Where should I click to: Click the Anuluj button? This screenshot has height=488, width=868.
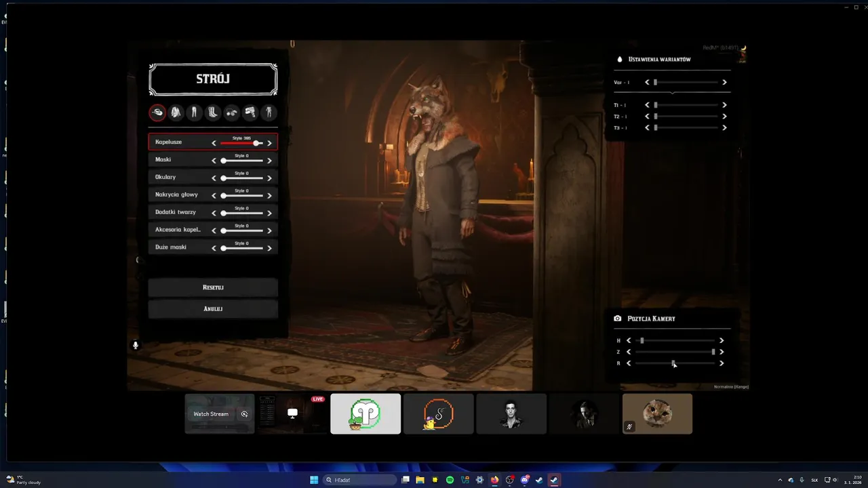213,308
